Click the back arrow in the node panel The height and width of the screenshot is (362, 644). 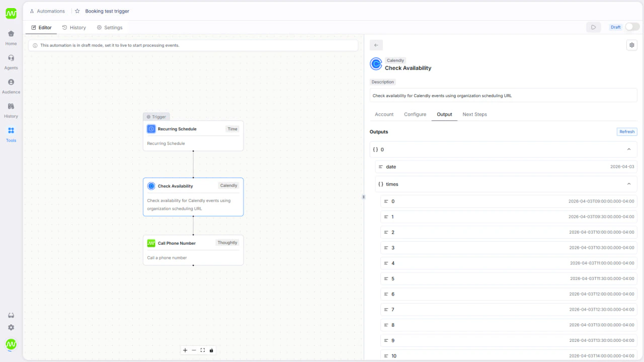[x=376, y=45]
